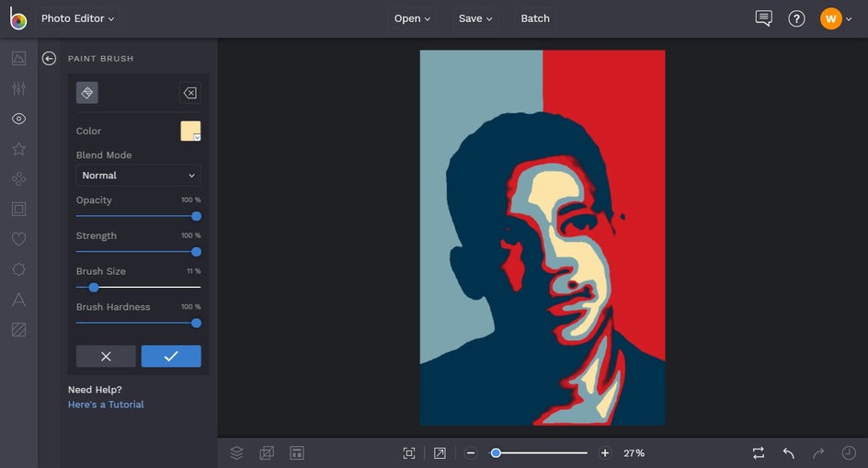
Task: Adjust the Strength slider
Action: 139,251
